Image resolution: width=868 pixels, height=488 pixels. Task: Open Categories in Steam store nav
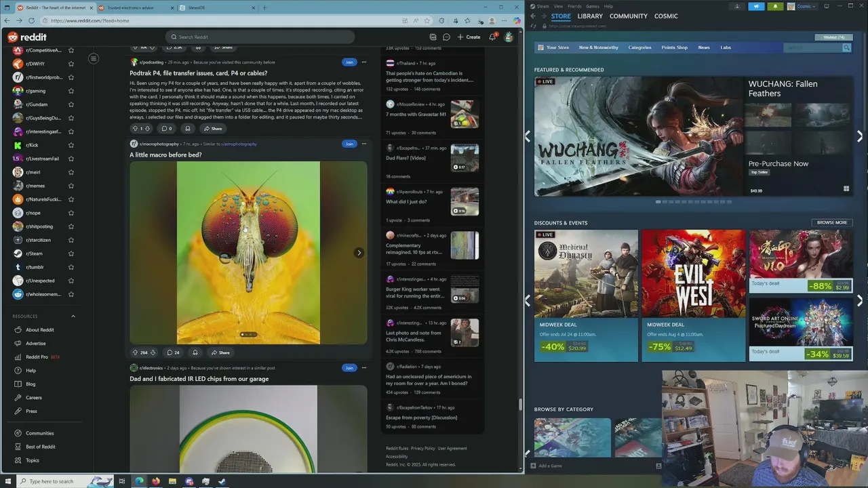click(x=639, y=47)
